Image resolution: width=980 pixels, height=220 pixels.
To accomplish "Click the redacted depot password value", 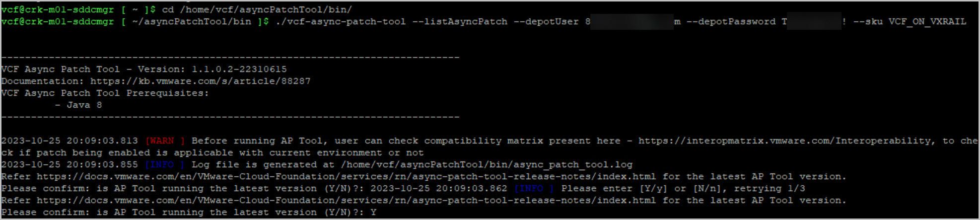I will click(813, 21).
